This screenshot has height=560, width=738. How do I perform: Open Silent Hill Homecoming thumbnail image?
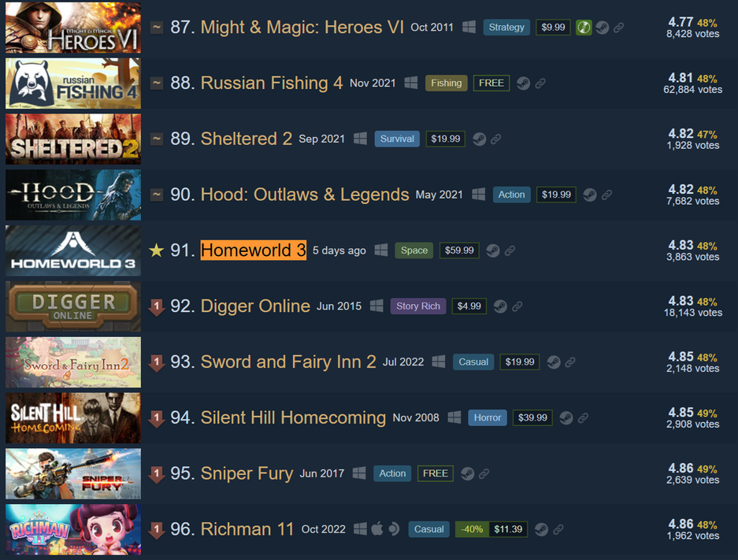coord(73,418)
